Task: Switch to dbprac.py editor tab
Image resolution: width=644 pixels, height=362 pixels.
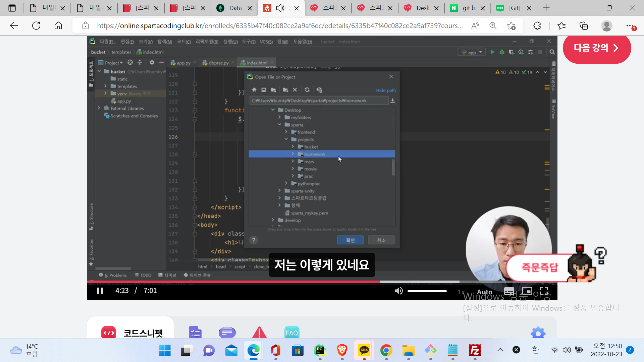Action: pyautogui.click(x=219, y=63)
